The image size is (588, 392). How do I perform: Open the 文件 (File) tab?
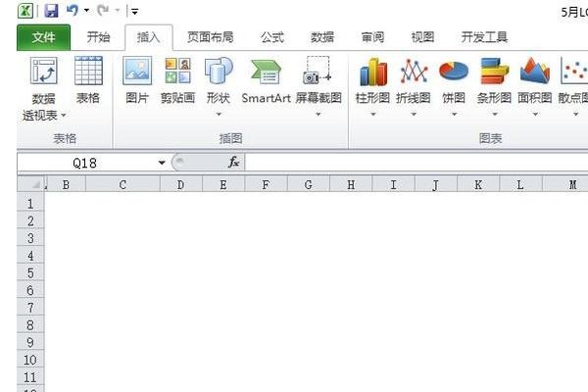point(43,37)
